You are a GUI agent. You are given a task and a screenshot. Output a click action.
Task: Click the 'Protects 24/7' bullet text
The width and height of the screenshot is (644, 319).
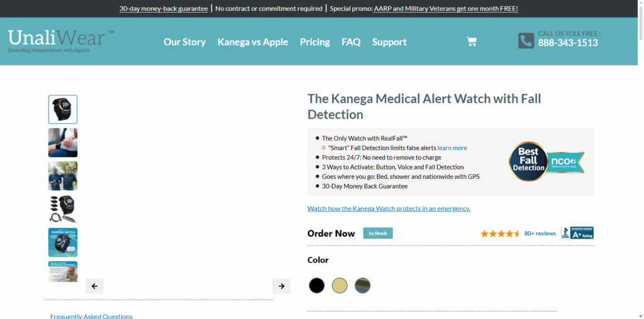pos(382,158)
